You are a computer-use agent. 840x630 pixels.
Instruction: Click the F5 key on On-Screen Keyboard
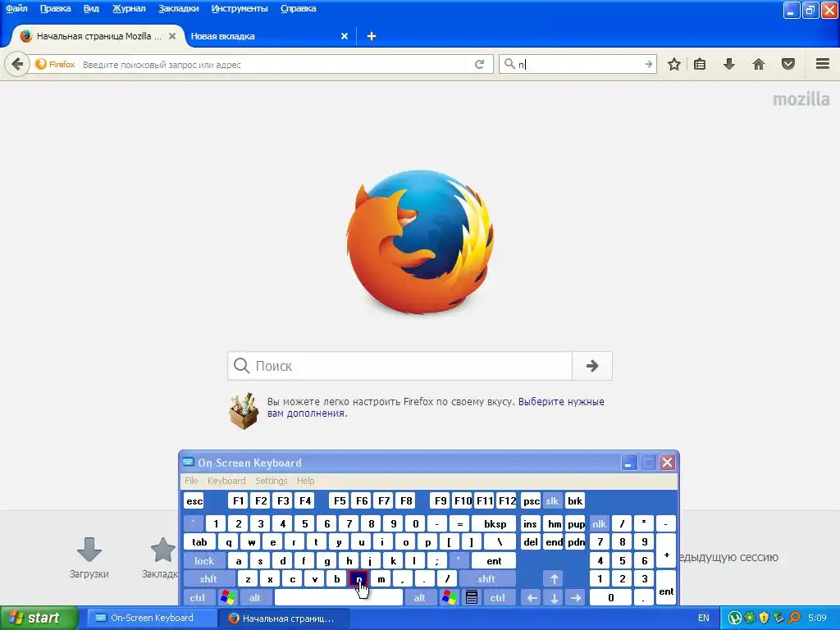coord(340,501)
